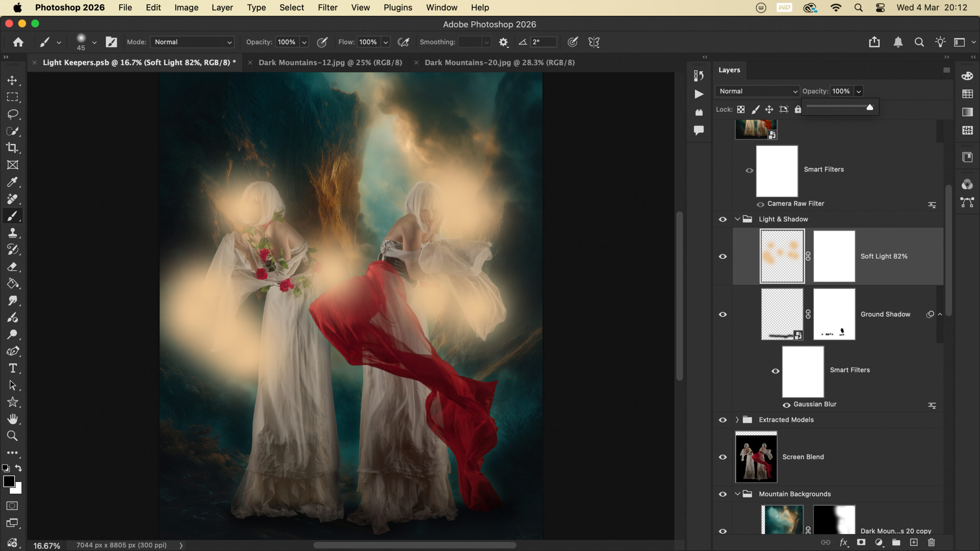Click the brush Opacity input field
The height and width of the screenshot is (551, 980).
coord(287,42)
